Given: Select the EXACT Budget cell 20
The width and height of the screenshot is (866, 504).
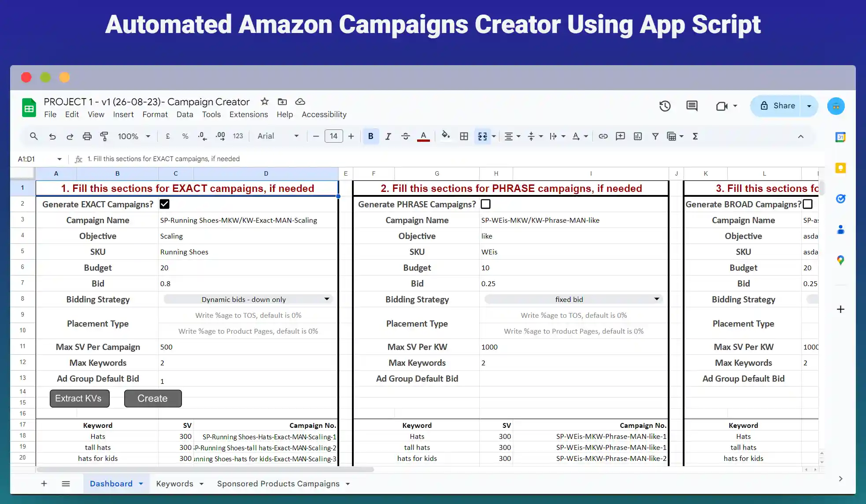Looking at the screenshot, I should [x=248, y=268].
